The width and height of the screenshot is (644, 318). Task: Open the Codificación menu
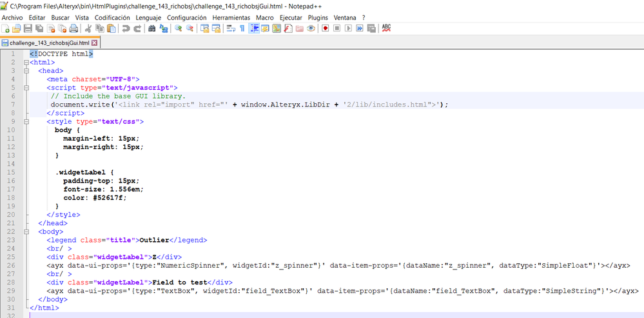coord(112,17)
